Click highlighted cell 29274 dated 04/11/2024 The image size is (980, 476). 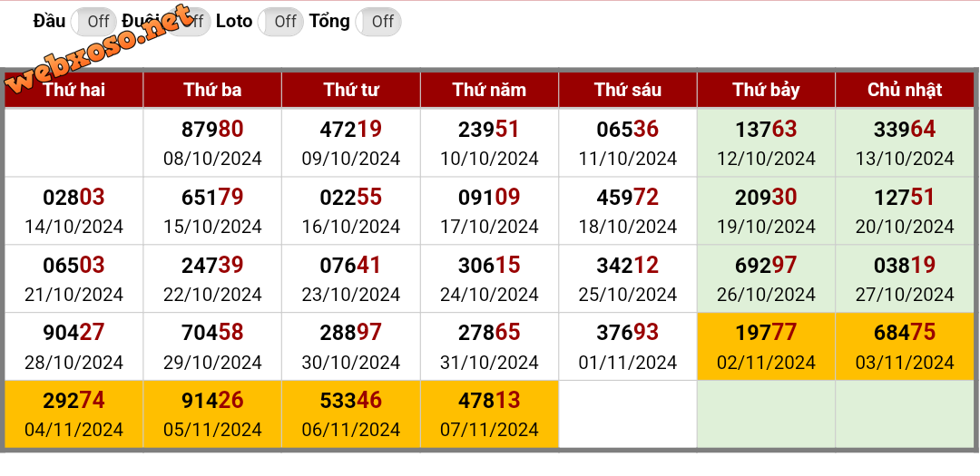[x=73, y=414]
